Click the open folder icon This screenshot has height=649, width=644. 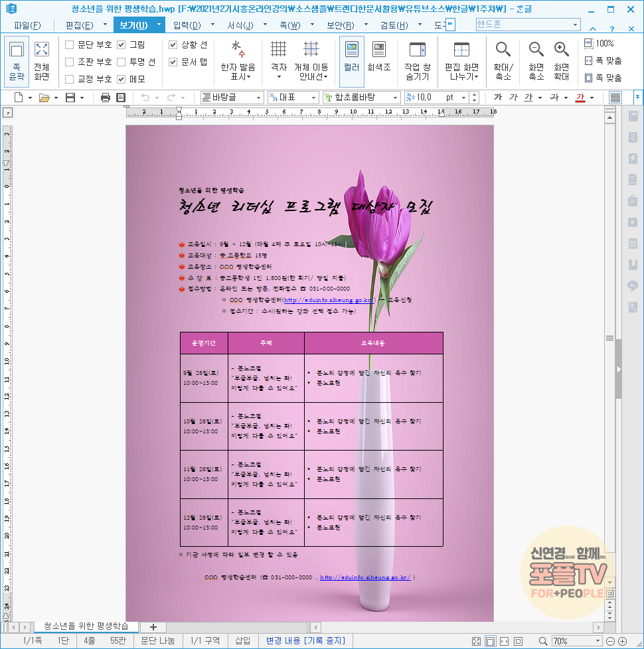point(44,98)
